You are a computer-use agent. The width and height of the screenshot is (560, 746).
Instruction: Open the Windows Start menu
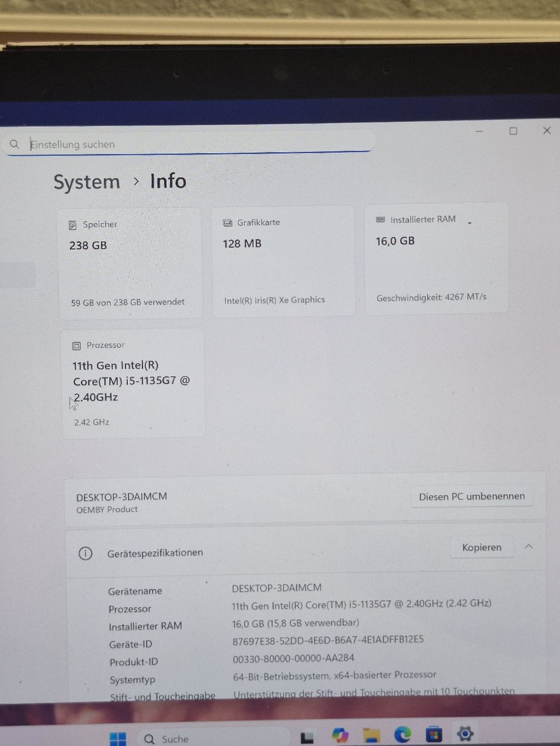tap(118, 739)
